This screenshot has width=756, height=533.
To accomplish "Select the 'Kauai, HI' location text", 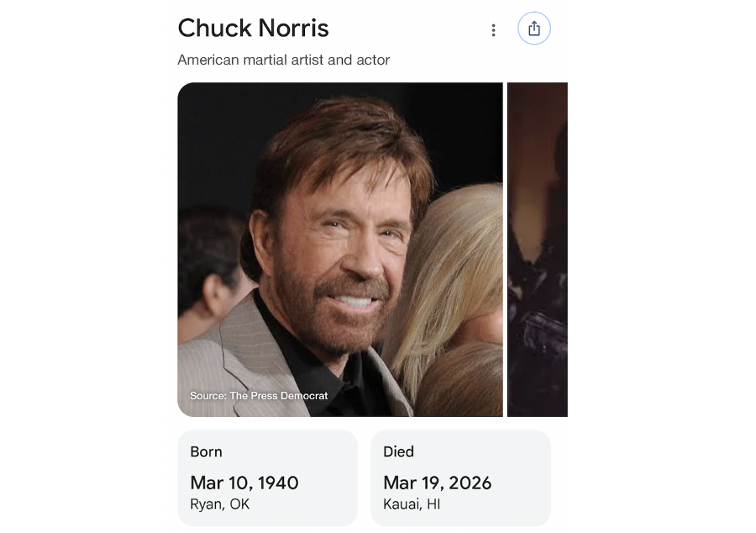I will tap(412, 504).
